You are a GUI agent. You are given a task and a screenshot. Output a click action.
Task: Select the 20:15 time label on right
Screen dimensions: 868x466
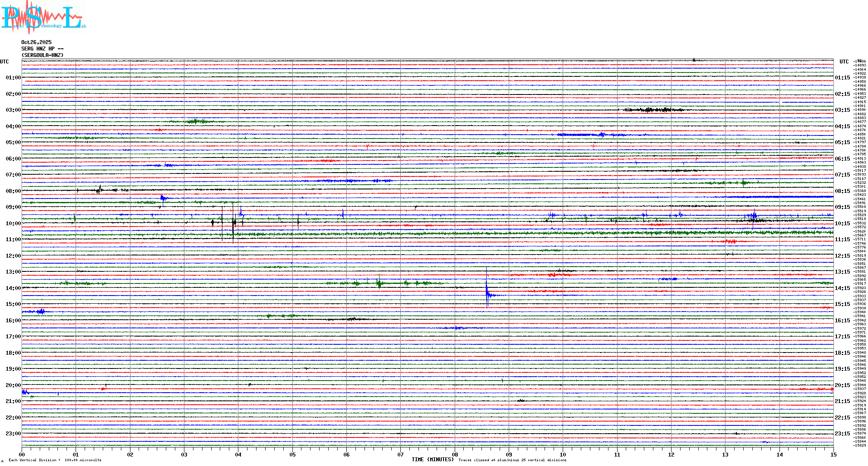coord(842,385)
